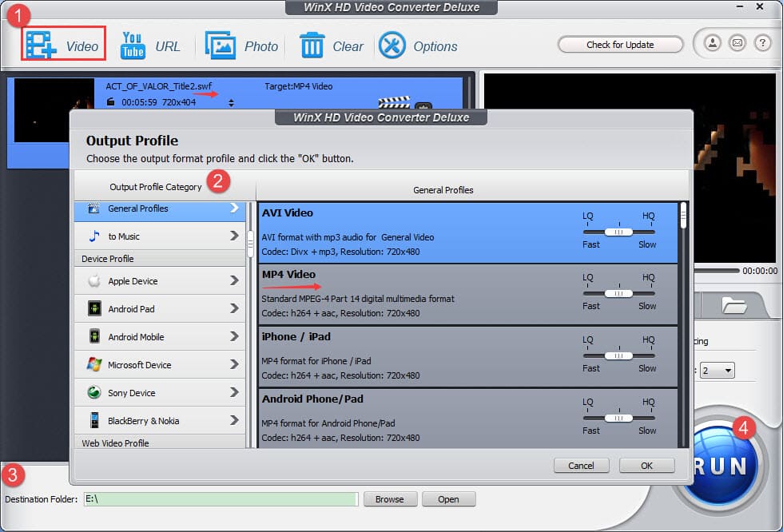Screen dimensions: 783x532
Task: Select the Sony Device category icon
Action: tap(95, 392)
